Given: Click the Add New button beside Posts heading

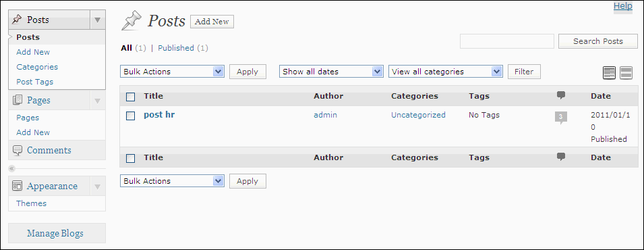Looking at the screenshot, I should click(x=212, y=22).
